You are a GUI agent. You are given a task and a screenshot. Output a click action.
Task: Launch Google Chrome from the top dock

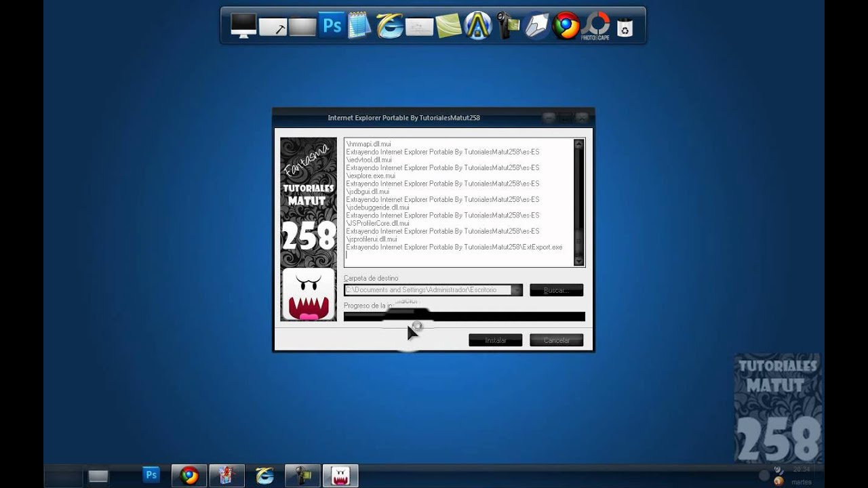pyautogui.click(x=566, y=26)
